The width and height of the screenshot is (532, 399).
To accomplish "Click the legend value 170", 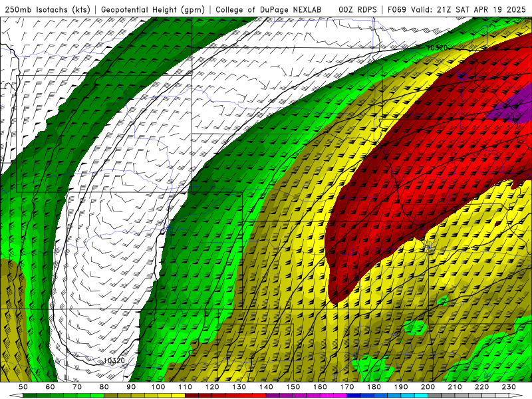I will 347,387.
